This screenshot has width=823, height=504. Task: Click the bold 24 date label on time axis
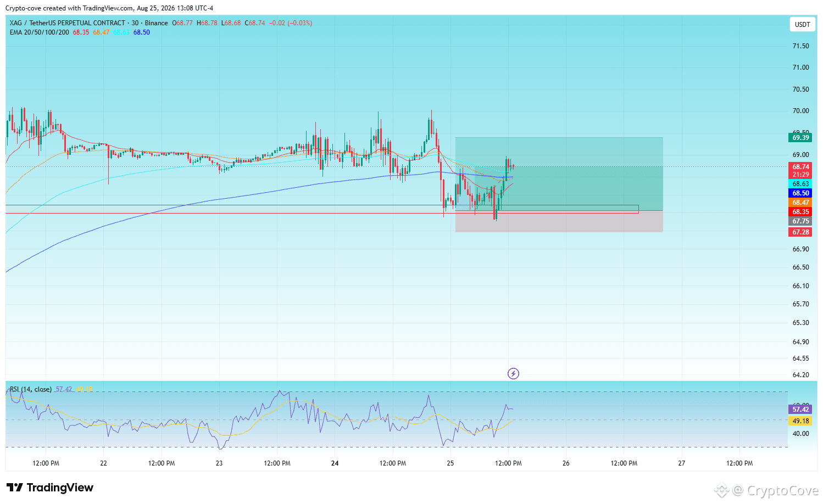click(335, 463)
